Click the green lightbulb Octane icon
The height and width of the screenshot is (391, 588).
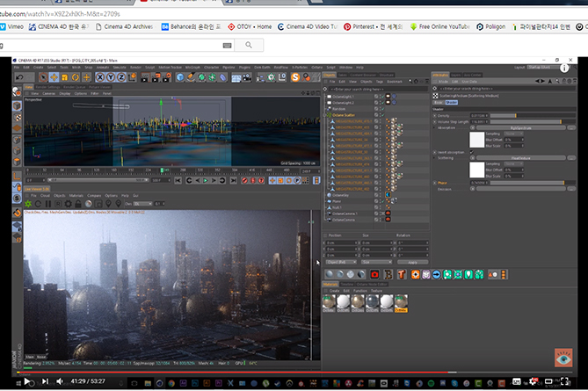point(468,274)
